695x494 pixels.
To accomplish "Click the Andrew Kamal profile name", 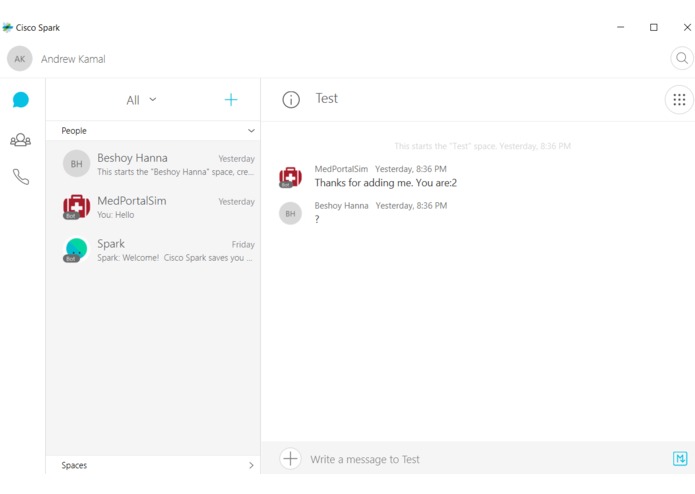I will [73, 59].
